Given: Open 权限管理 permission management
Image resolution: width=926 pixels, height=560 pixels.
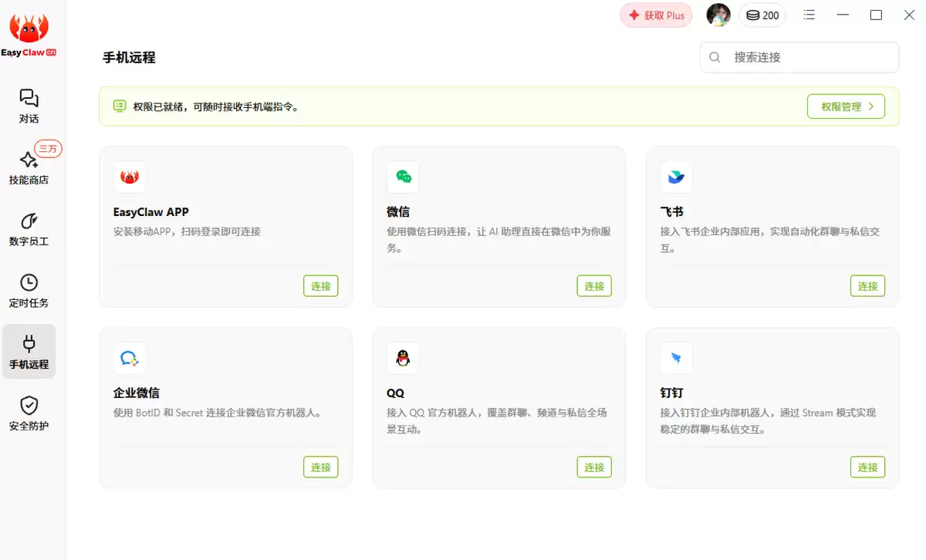Looking at the screenshot, I should pos(846,106).
